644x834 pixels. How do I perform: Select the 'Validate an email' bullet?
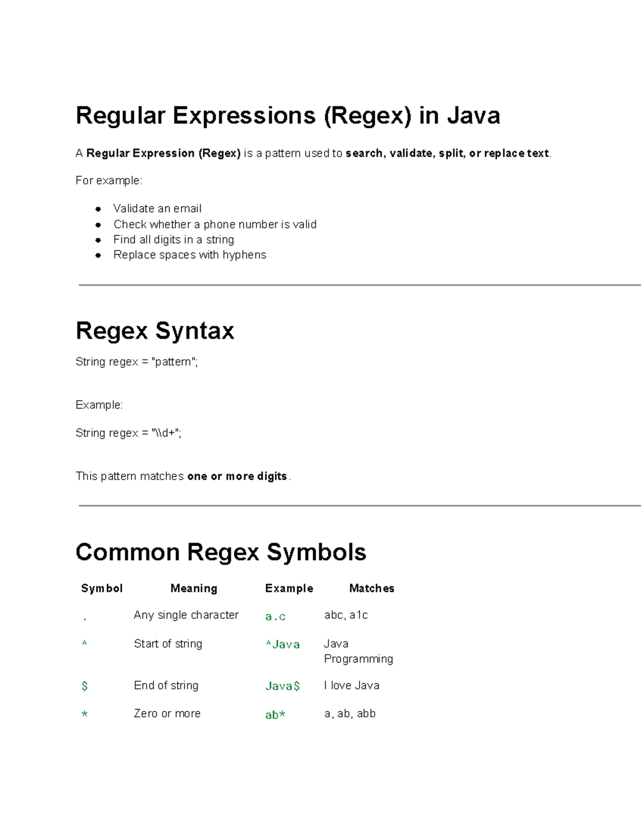tap(157, 208)
